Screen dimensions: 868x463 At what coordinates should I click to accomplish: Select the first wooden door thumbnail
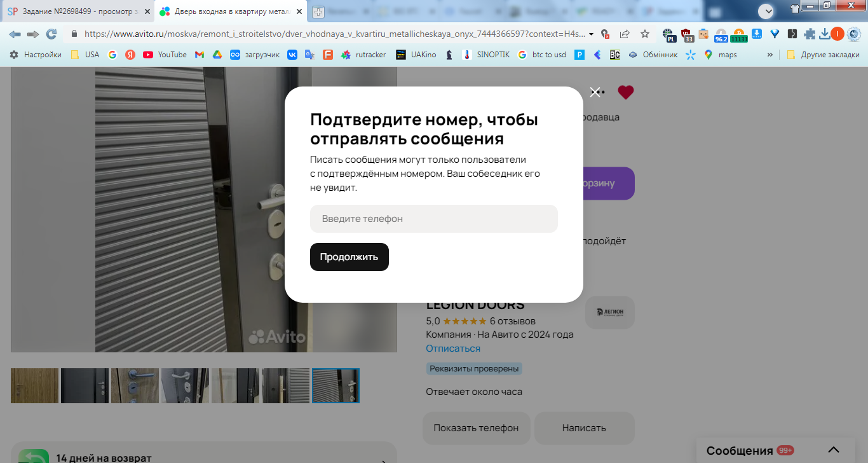[34, 385]
